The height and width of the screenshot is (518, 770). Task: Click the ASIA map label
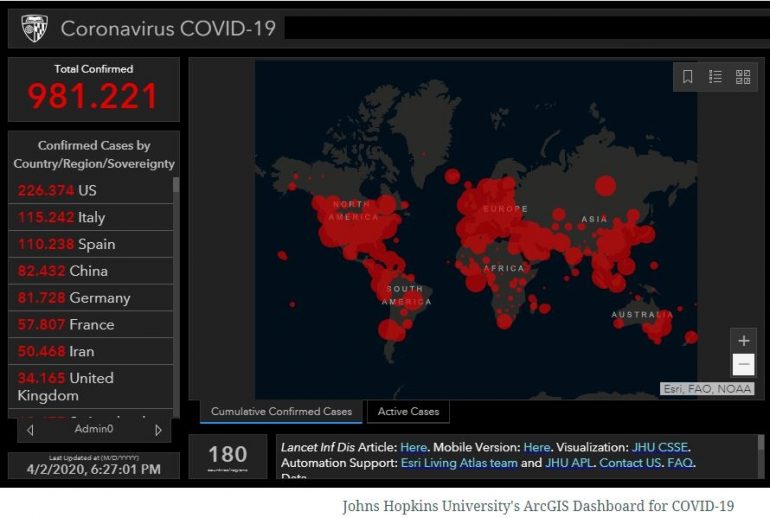click(594, 219)
